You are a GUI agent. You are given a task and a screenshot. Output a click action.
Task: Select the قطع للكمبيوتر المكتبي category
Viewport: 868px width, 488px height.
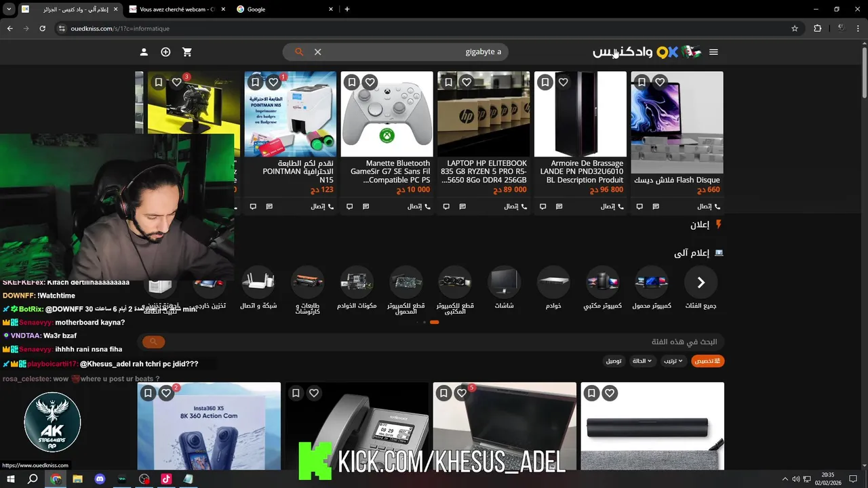(x=455, y=291)
